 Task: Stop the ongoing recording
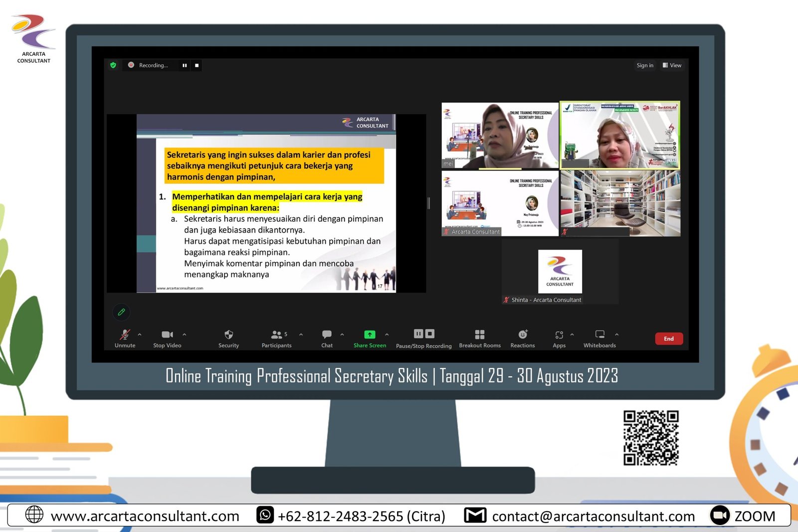[430, 333]
